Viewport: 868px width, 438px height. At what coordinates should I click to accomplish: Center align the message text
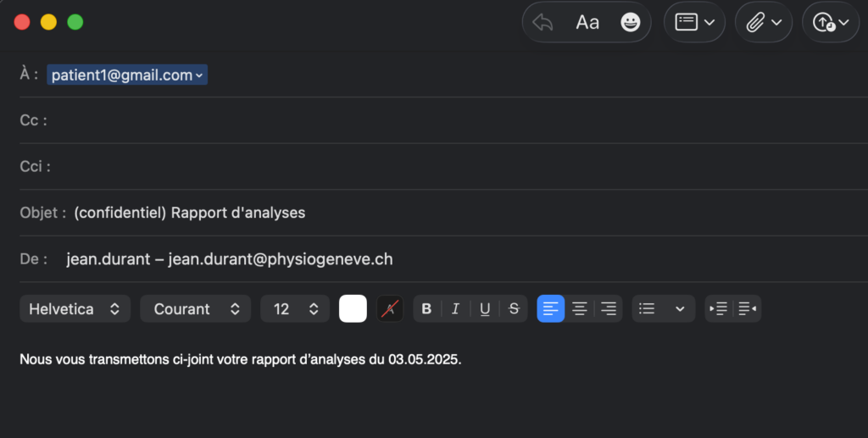(580, 309)
